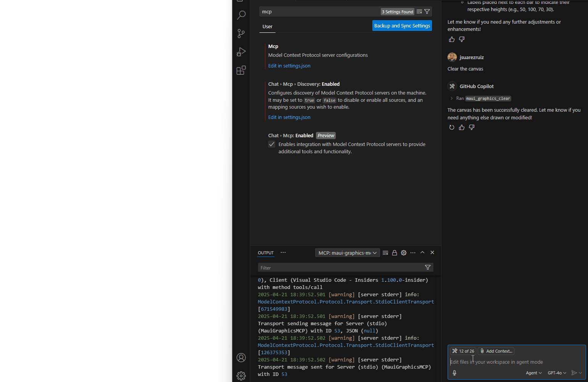588x382 pixels.
Task: Open the Agent mode dropdown
Action: tap(534, 373)
